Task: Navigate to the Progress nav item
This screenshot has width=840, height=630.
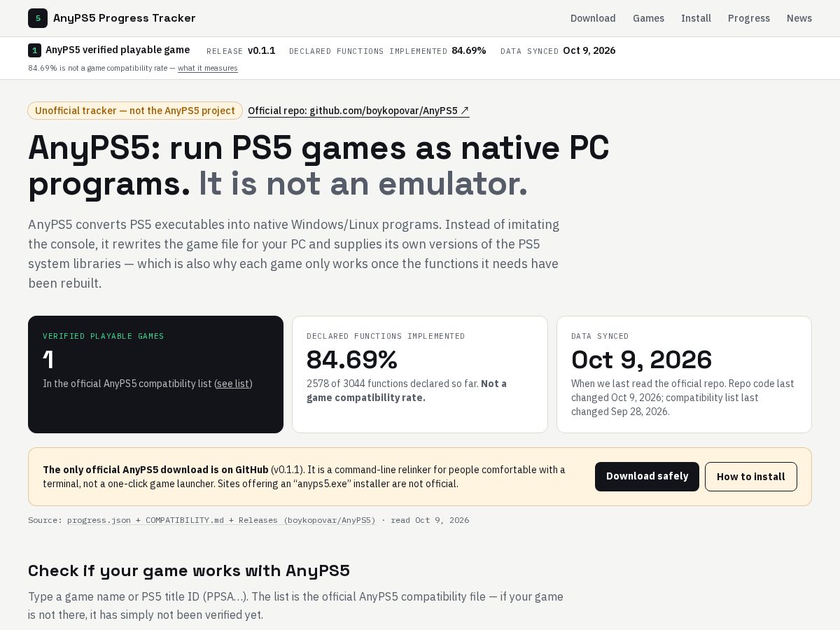Action: click(x=748, y=18)
